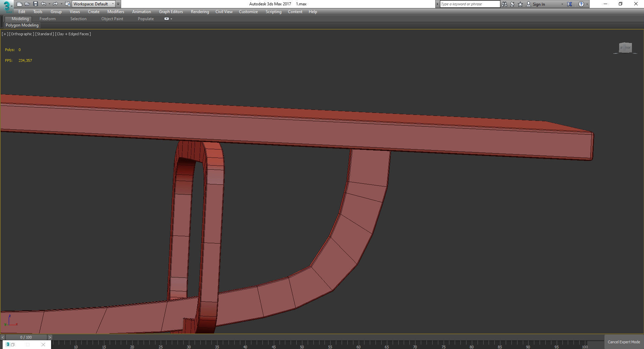Viewport: 644px width, 349px height.
Task: Expand the Polygon Modeling panel
Action: [x=22, y=25]
